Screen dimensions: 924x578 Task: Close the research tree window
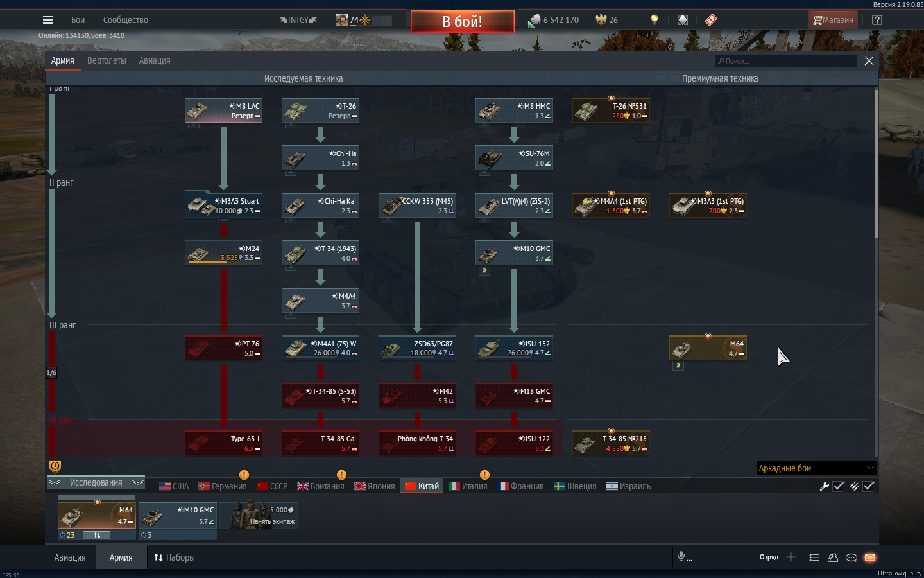point(869,60)
